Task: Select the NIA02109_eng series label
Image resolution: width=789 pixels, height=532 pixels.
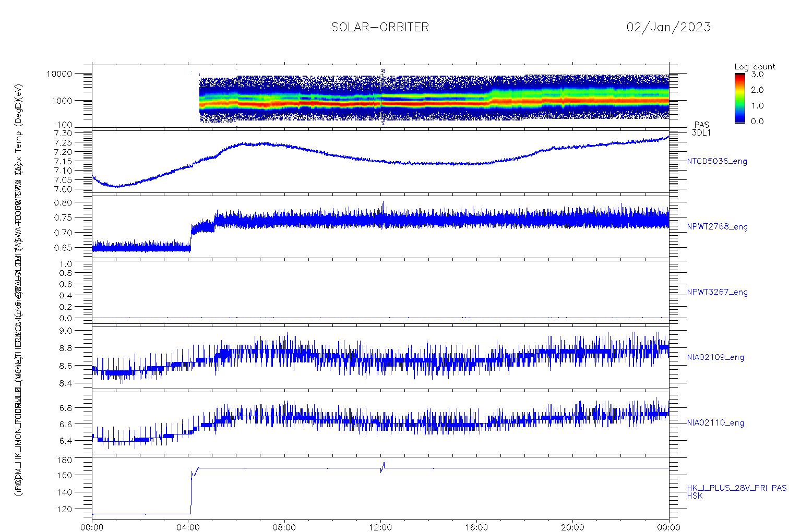Action: click(x=715, y=358)
